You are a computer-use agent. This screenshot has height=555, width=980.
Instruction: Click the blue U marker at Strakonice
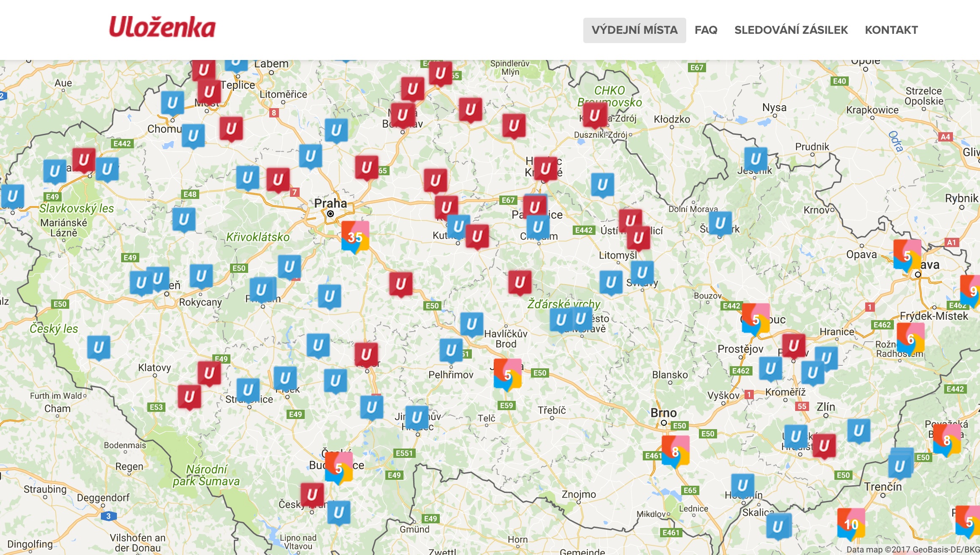[248, 390]
